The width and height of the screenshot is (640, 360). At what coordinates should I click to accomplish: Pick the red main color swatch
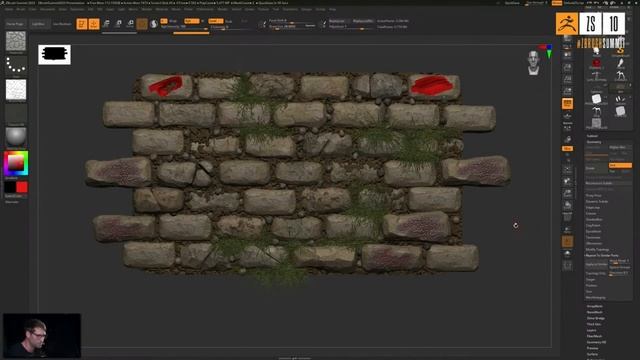point(22,187)
